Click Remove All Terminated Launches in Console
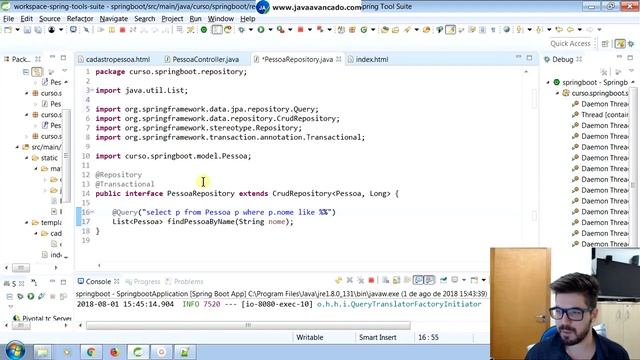This screenshot has height=360, width=640. click(x=360, y=280)
